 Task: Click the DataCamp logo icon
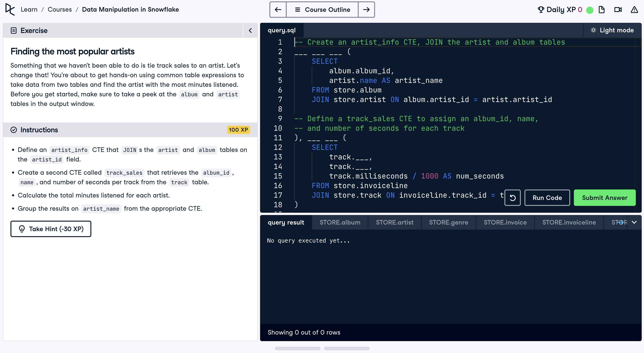10,10
